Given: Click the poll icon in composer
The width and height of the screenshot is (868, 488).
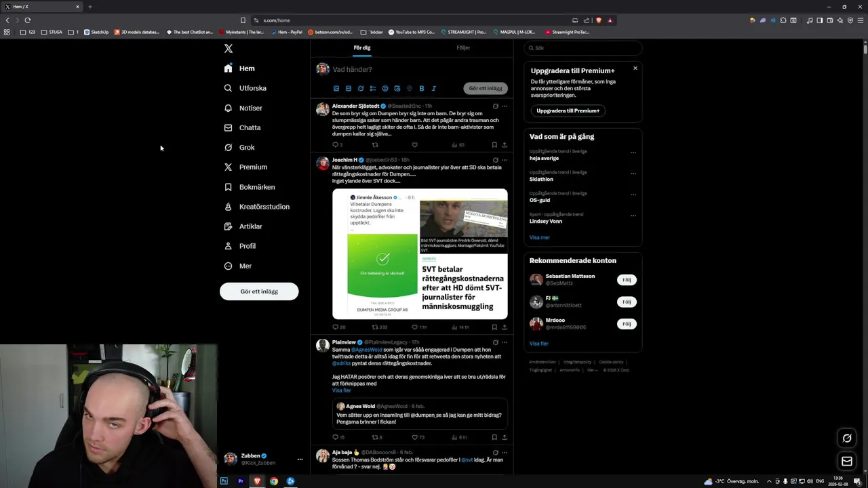Looking at the screenshot, I should (373, 88).
